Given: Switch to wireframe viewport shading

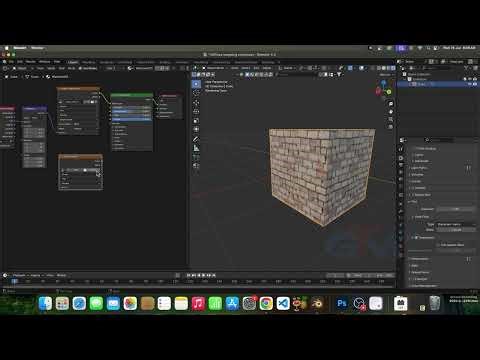Looking at the screenshot, I should [379, 68].
